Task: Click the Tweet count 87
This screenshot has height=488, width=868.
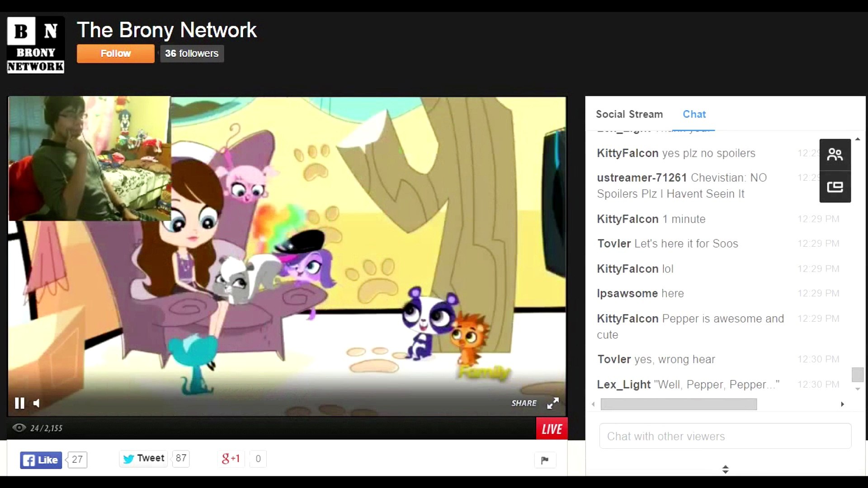Action: 181,458
